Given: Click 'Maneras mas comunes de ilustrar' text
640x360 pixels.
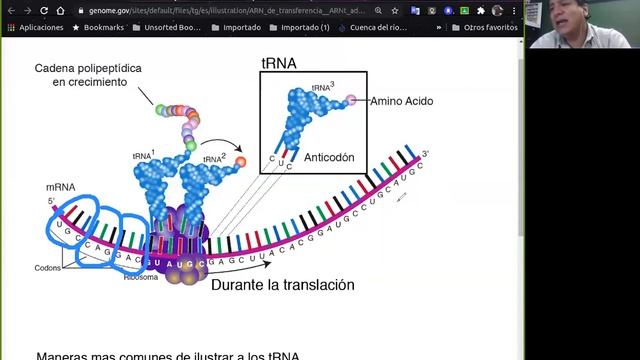Looking at the screenshot, I should pos(168,356).
